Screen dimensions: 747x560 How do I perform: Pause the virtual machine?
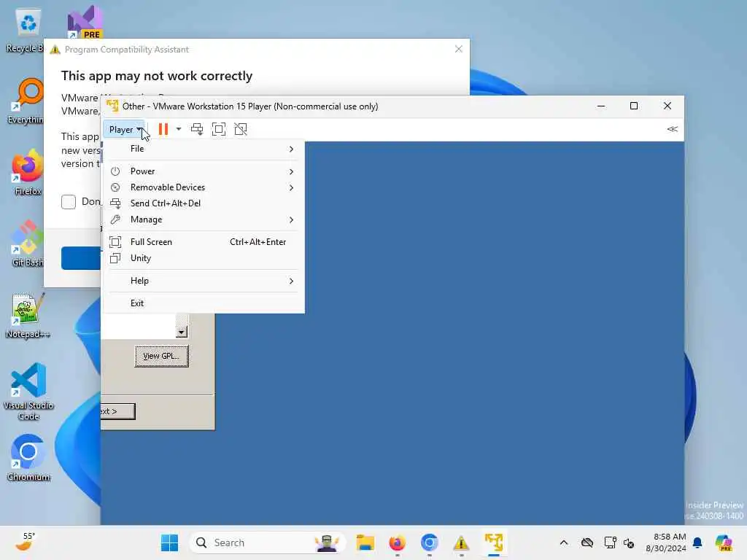163,129
